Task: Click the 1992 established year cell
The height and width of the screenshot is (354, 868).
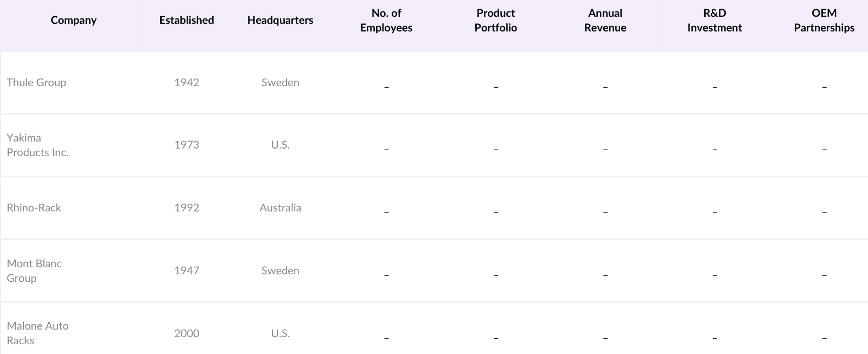Action: [187, 208]
